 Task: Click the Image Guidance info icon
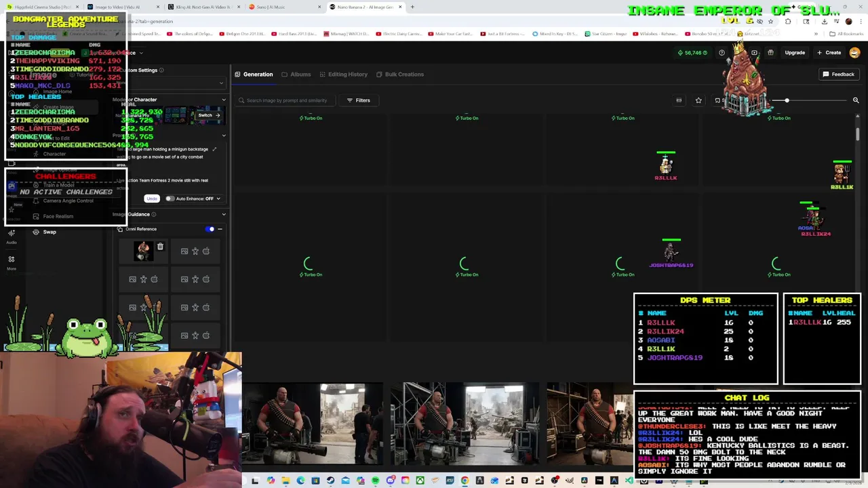(x=154, y=214)
